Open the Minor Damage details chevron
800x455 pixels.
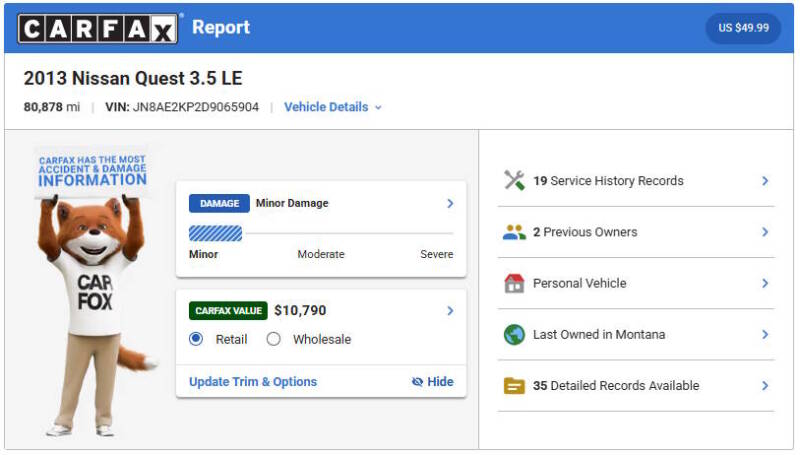pos(450,203)
